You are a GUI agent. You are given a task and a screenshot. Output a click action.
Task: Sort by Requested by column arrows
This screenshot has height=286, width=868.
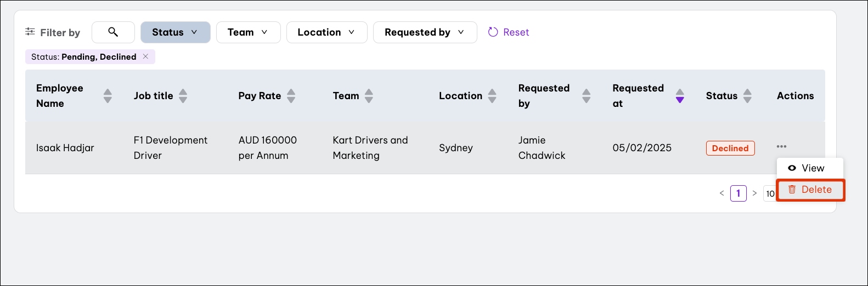586,96
